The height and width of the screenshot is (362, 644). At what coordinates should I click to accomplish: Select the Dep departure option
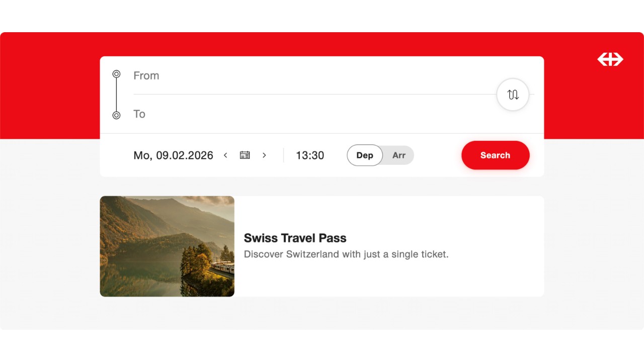(365, 155)
